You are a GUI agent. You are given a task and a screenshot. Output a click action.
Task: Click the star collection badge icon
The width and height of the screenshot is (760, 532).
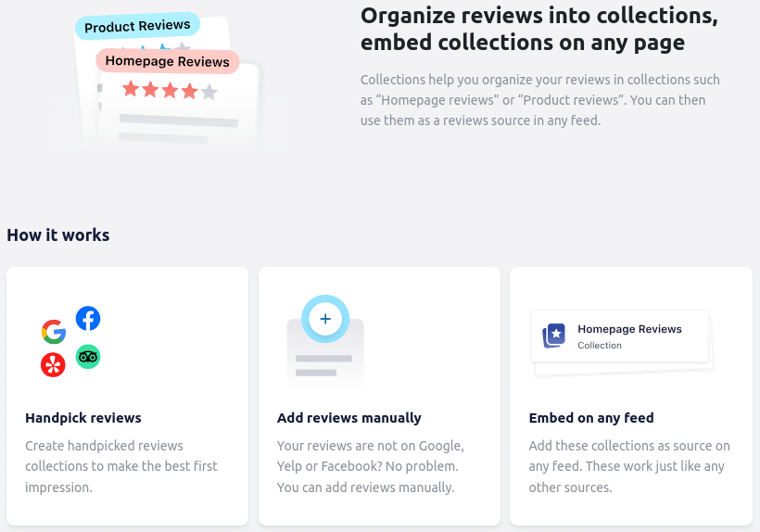click(x=554, y=336)
